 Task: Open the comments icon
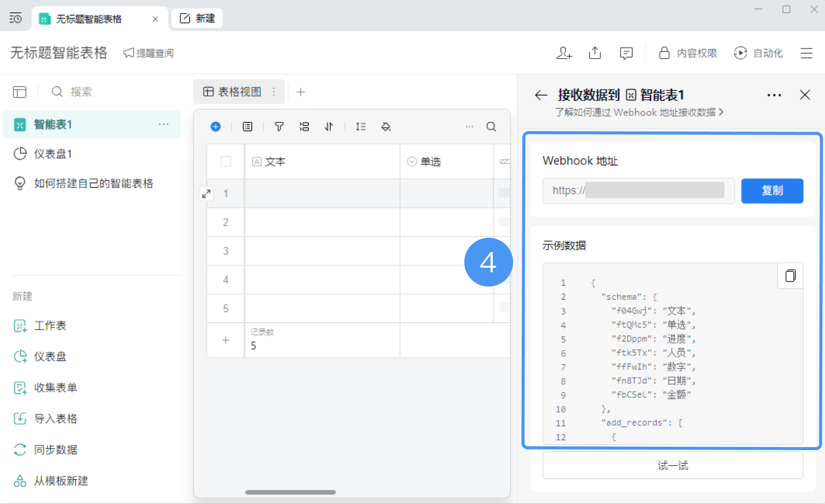626,53
